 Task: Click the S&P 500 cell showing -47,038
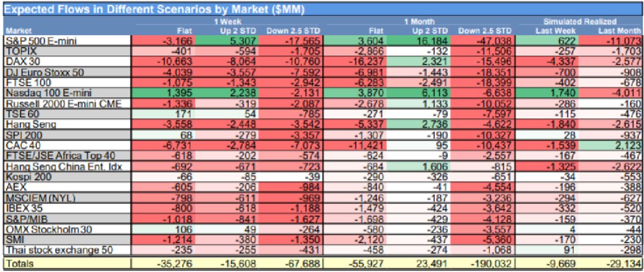pos(482,40)
